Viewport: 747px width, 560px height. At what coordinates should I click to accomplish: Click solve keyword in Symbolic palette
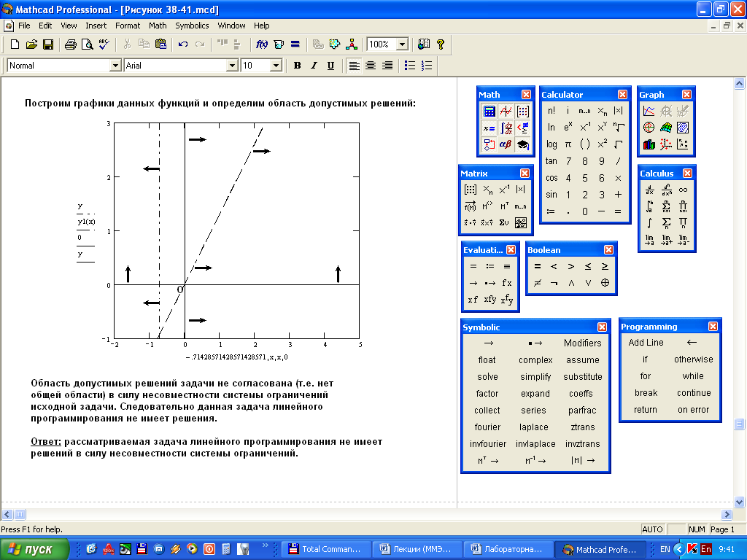487,377
